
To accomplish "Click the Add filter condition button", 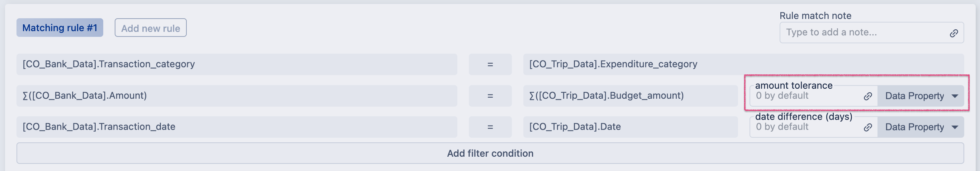I will point(490,153).
